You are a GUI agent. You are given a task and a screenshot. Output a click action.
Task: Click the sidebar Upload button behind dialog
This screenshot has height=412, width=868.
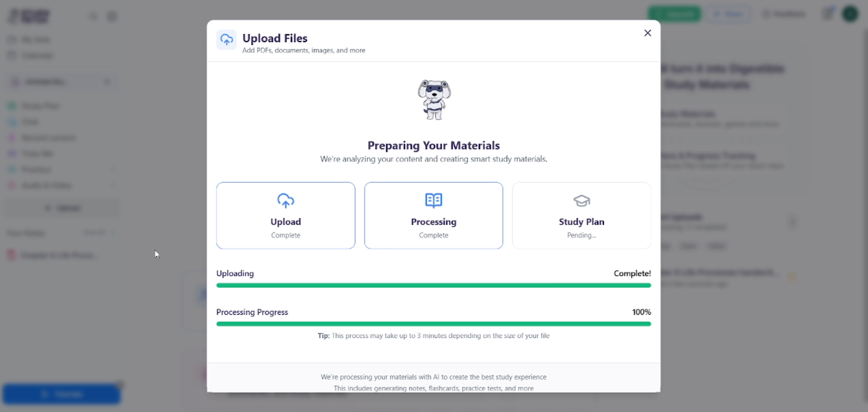[63, 208]
